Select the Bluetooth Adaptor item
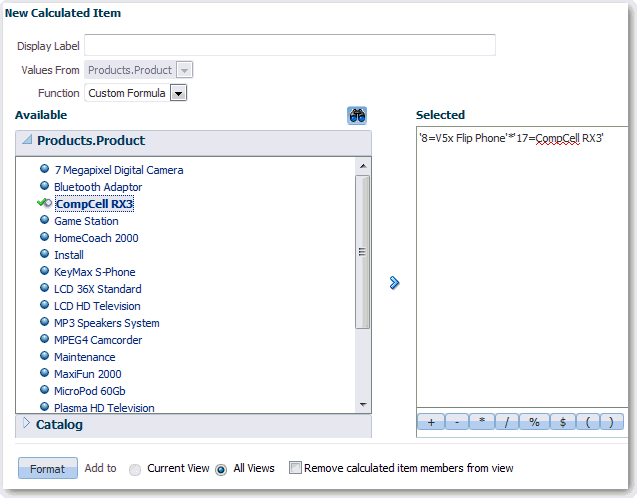The height and width of the screenshot is (498, 637). tap(98, 187)
